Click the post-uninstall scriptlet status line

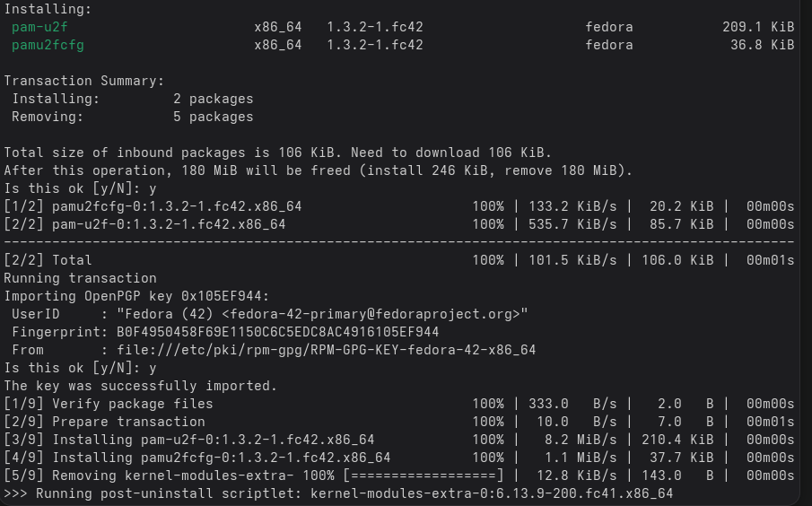tap(337, 493)
